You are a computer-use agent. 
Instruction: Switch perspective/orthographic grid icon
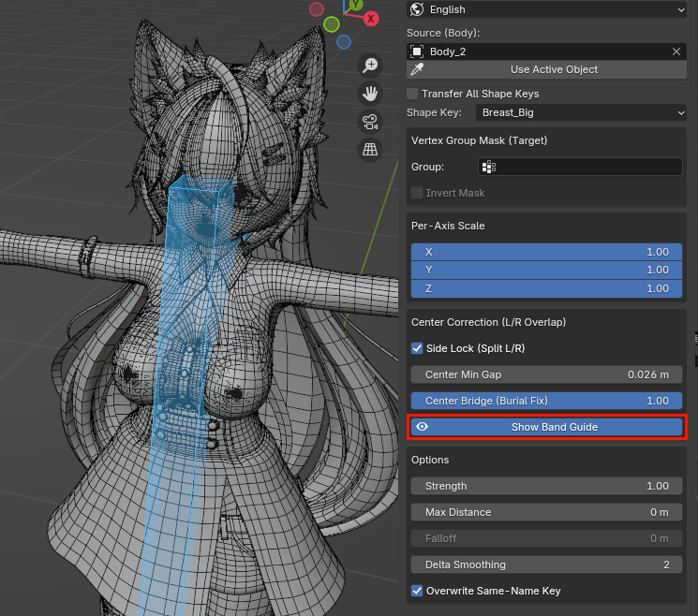click(370, 150)
